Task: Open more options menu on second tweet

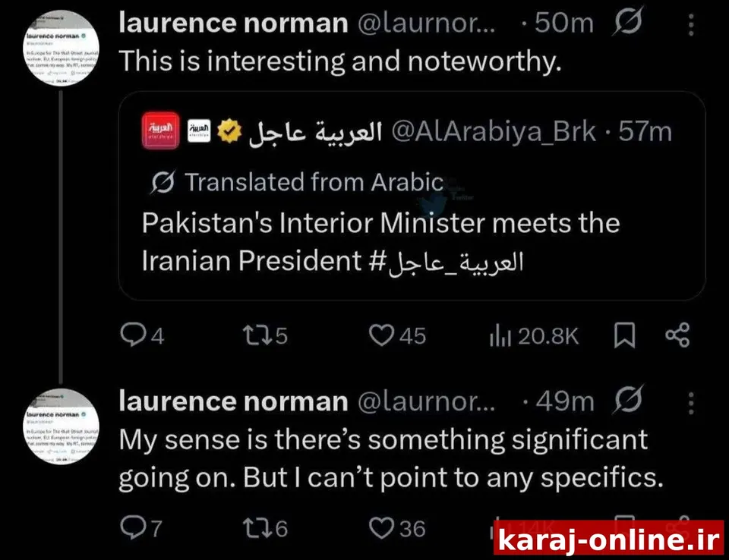Action: [x=691, y=402]
